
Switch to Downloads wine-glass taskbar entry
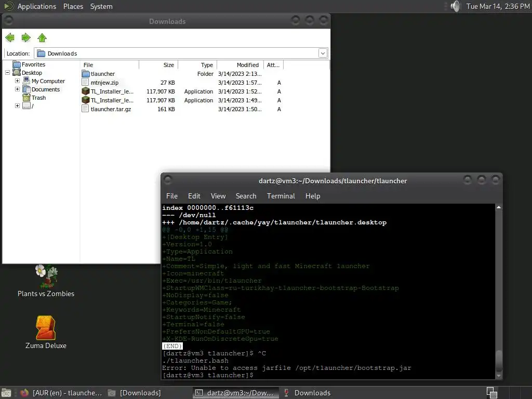(307, 393)
